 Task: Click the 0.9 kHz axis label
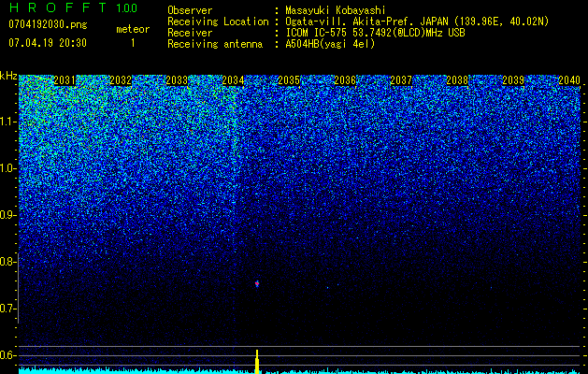point(8,215)
